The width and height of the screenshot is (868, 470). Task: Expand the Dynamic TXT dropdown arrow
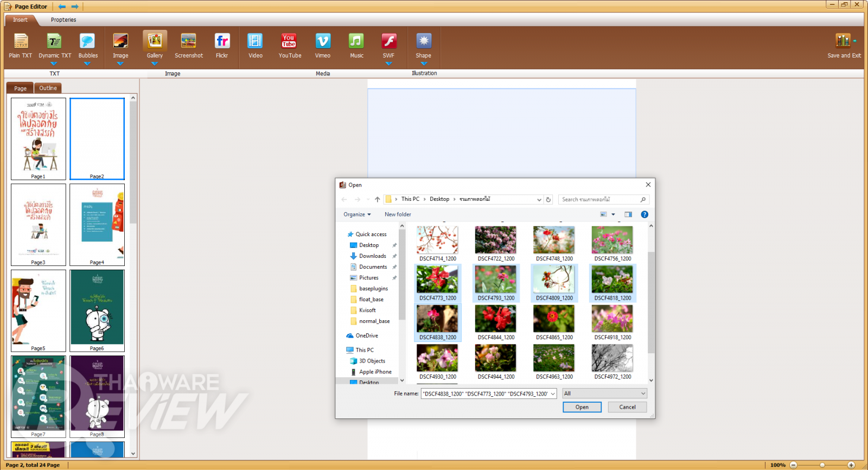click(x=54, y=63)
